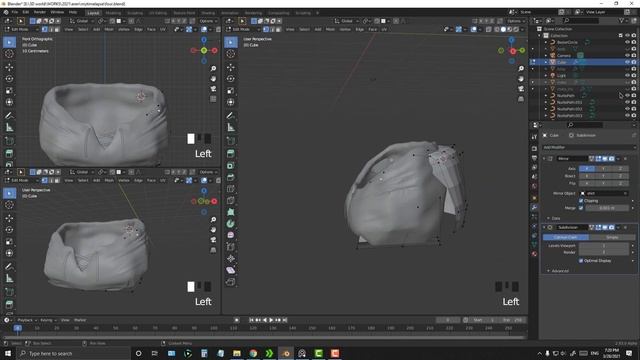This screenshot has height=360, width=640.
Task: Click pan hand icon in main viewport
Action: 521,79
